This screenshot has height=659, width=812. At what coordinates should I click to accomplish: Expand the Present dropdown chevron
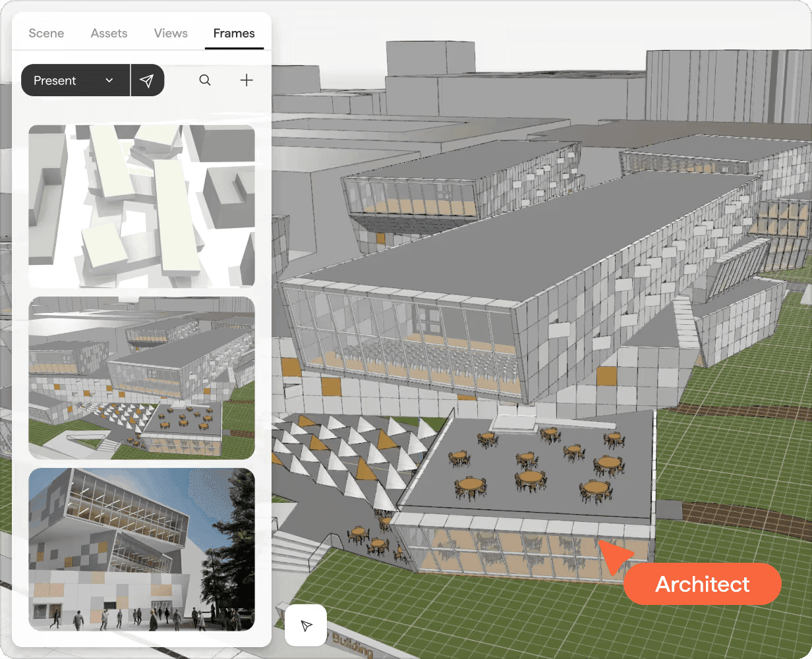tap(109, 80)
